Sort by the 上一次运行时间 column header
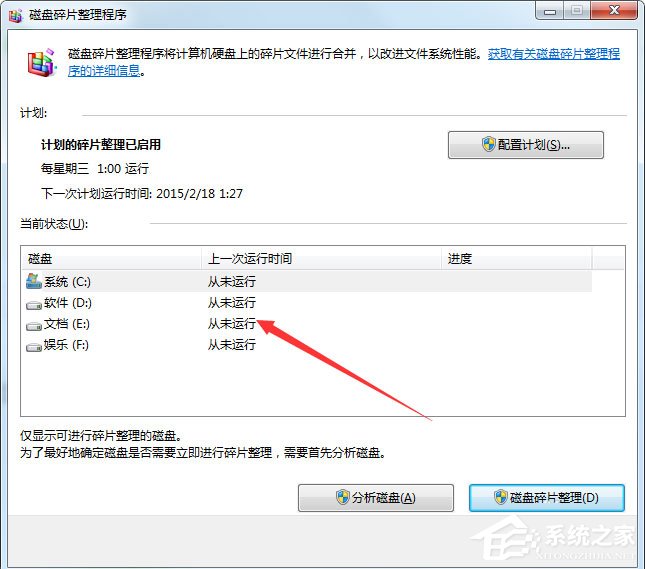The height and width of the screenshot is (569, 645). (320, 258)
